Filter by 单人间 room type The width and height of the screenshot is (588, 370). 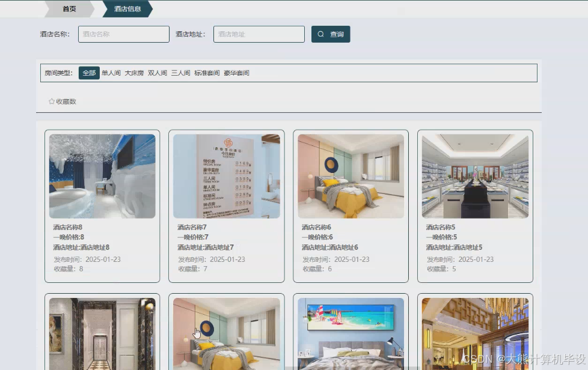click(111, 73)
